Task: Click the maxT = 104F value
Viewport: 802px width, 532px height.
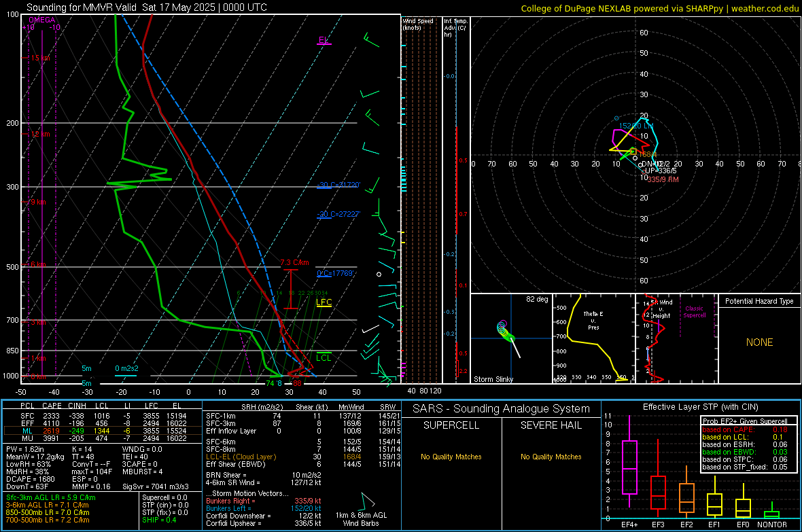Action: 92,472
